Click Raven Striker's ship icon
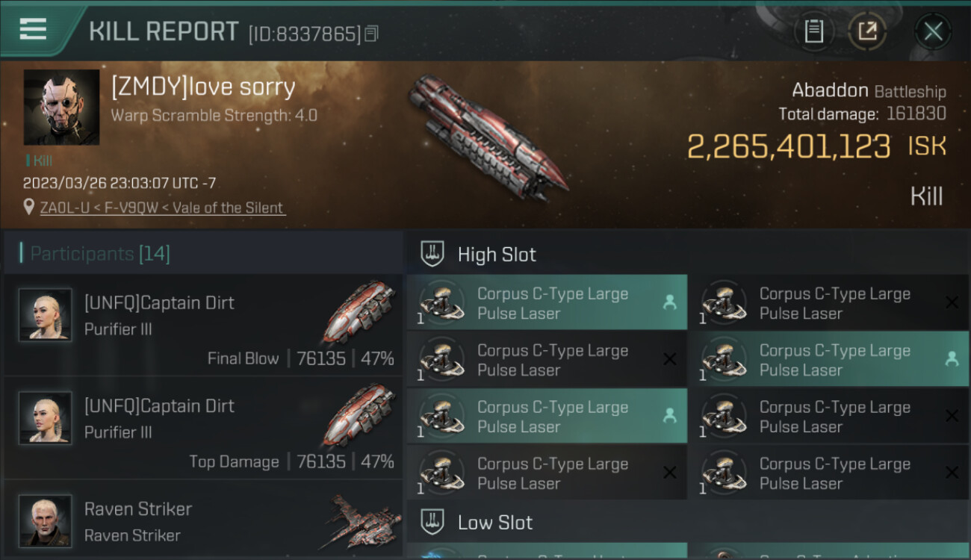Image resolution: width=971 pixels, height=560 pixels. 361,520
